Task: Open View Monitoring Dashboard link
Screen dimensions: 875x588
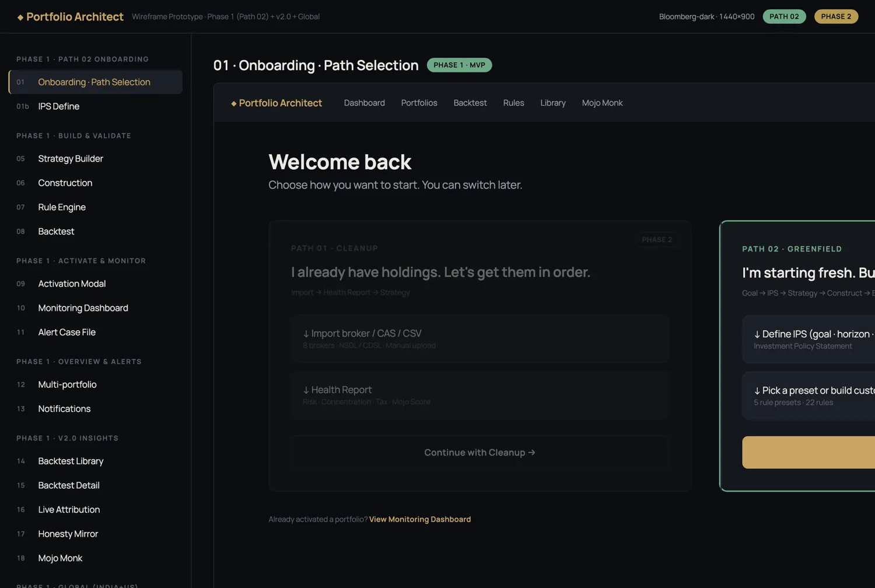Action: 420,519
